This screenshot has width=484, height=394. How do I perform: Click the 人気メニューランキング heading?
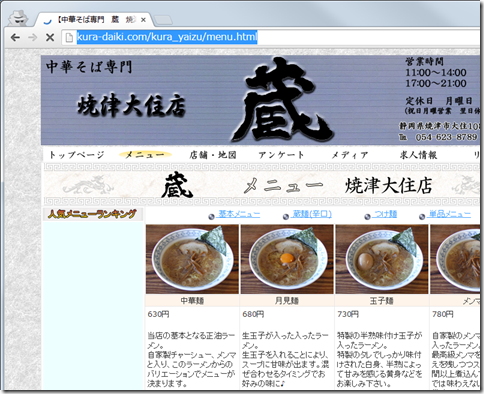(92, 214)
